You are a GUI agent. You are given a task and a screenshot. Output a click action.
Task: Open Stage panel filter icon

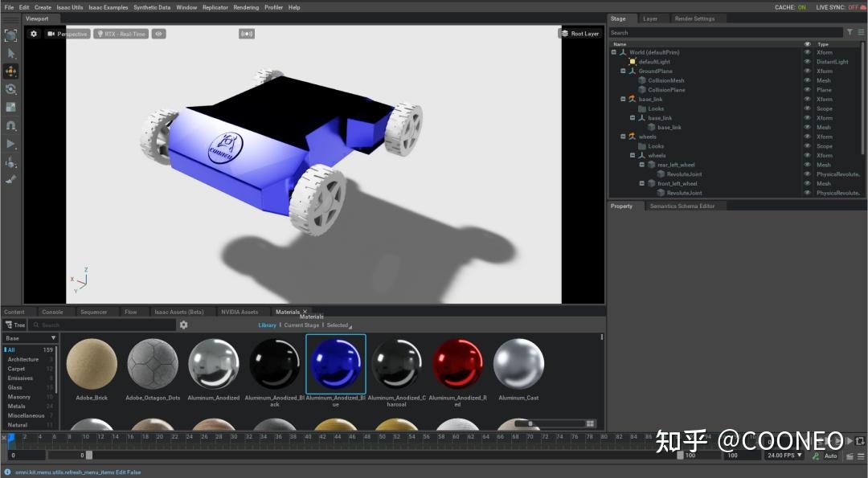click(850, 33)
